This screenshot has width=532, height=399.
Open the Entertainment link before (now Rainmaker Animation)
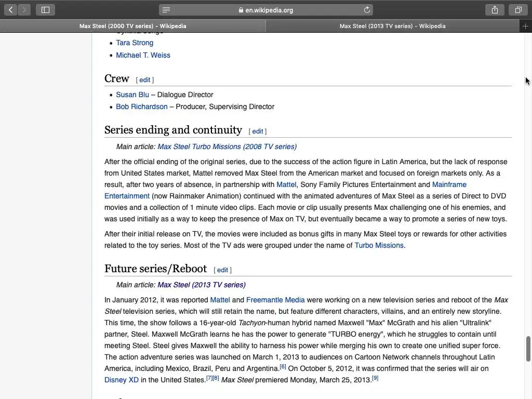coord(127,196)
